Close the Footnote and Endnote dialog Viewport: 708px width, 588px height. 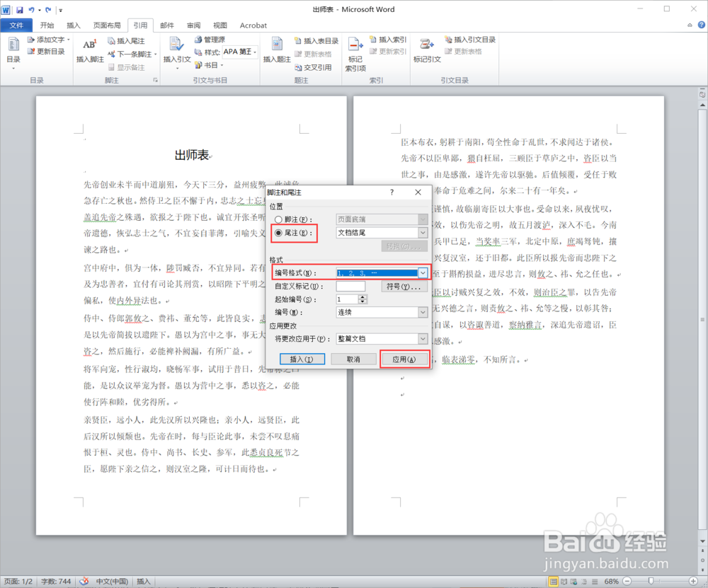[x=418, y=192]
